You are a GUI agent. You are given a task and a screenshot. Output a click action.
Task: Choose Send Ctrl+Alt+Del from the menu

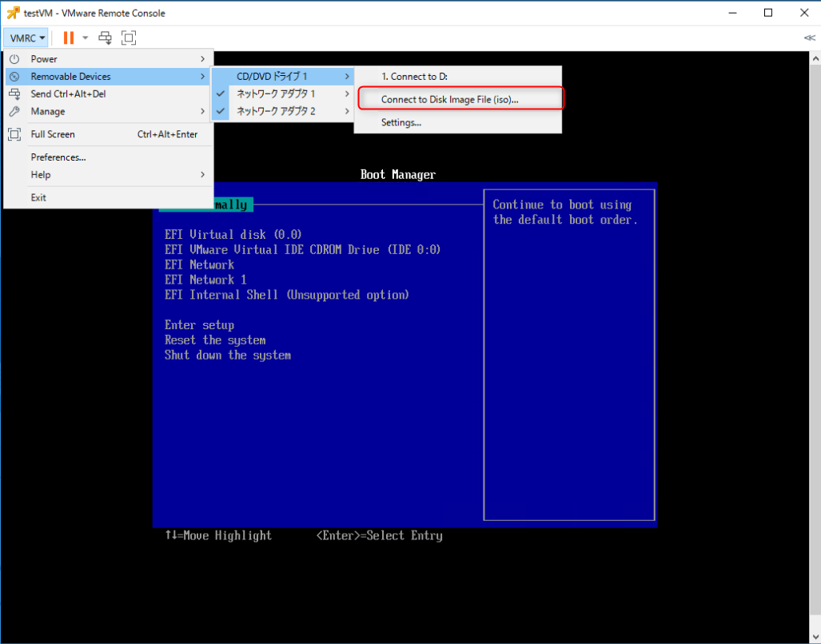point(109,94)
